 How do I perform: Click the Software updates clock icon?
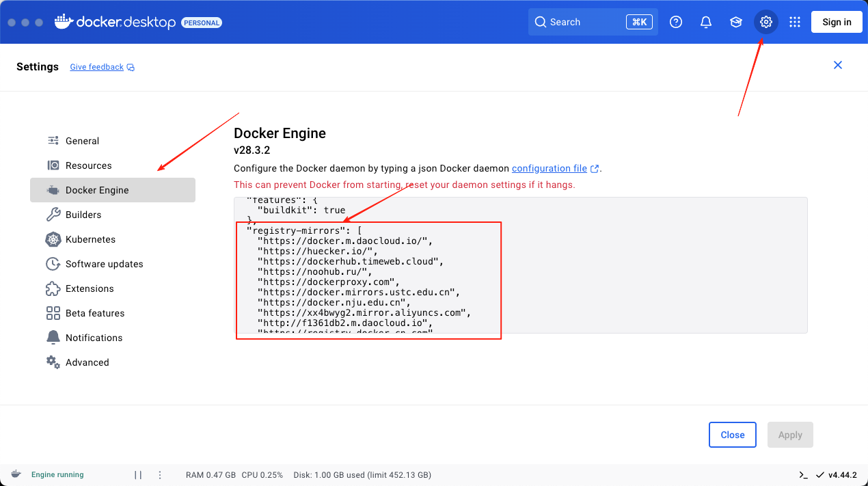[x=53, y=264]
